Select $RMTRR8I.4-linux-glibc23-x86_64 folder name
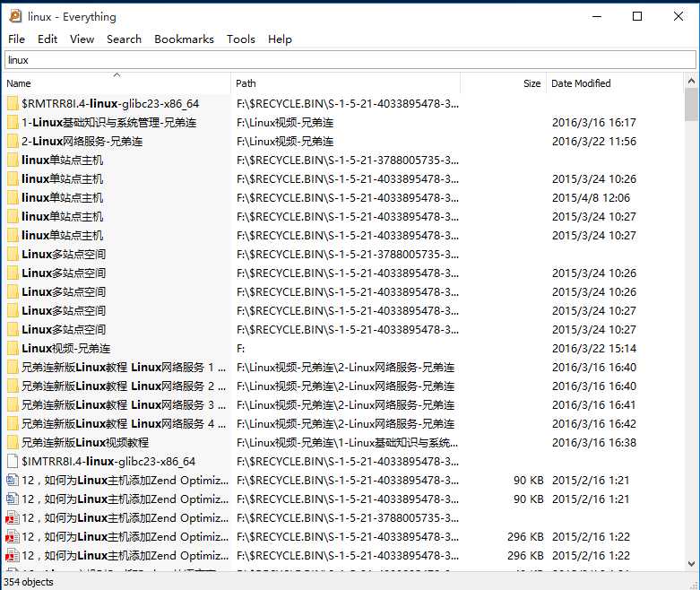The width and height of the screenshot is (700, 590). 110,104
